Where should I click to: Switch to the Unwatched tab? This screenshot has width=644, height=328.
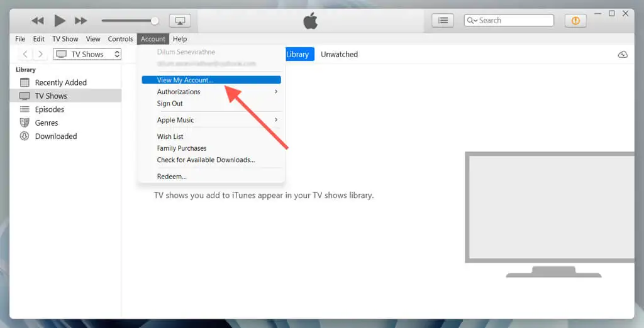click(339, 54)
